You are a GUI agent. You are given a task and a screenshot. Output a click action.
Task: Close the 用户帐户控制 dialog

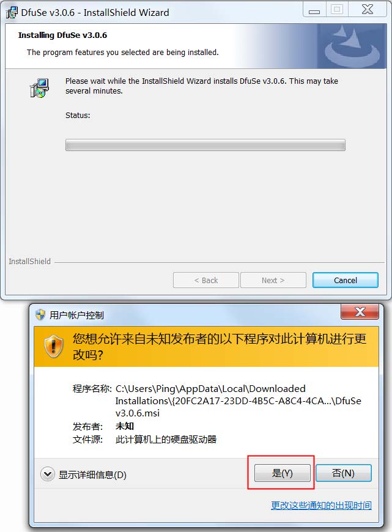pyautogui.click(x=360, y=312)
